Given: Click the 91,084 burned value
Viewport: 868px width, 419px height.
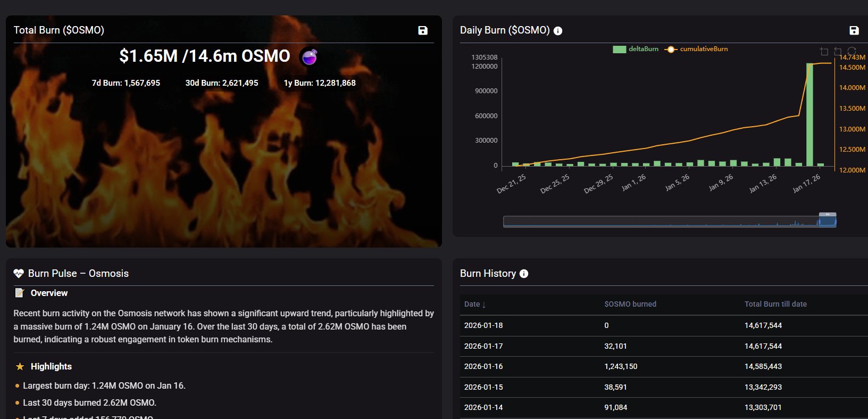Looking at the screenshot, I should click(x=615, y=407).
